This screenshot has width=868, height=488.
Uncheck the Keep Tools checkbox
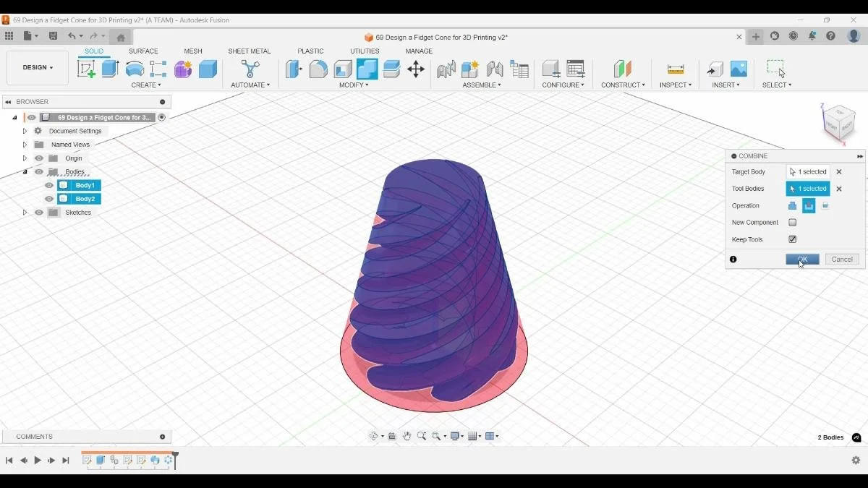coord(793,239)
